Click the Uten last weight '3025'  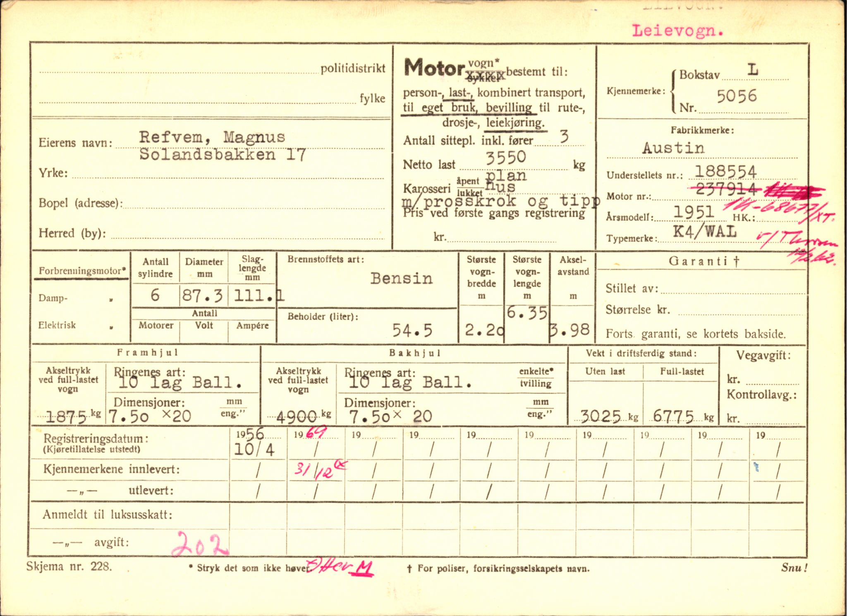[x=601, y=416]
